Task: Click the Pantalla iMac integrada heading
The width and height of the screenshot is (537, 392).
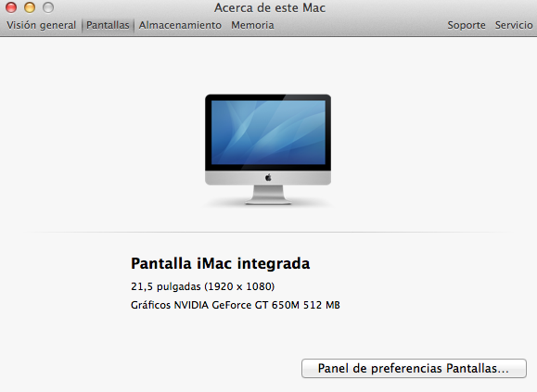Action: click(x=220, y=264)
